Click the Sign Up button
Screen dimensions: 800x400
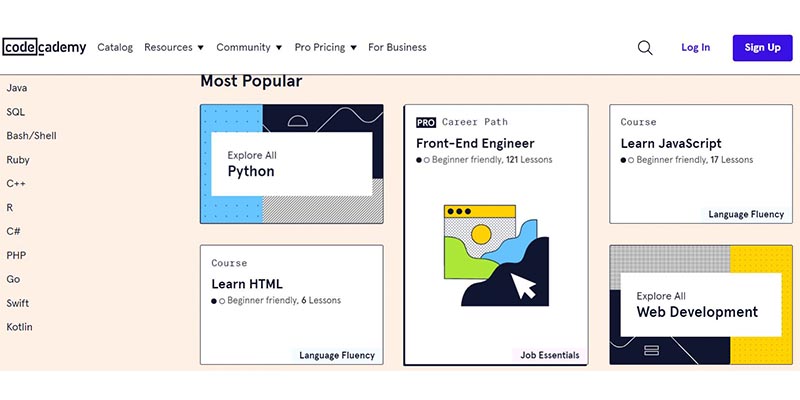[x=762, y=47]
